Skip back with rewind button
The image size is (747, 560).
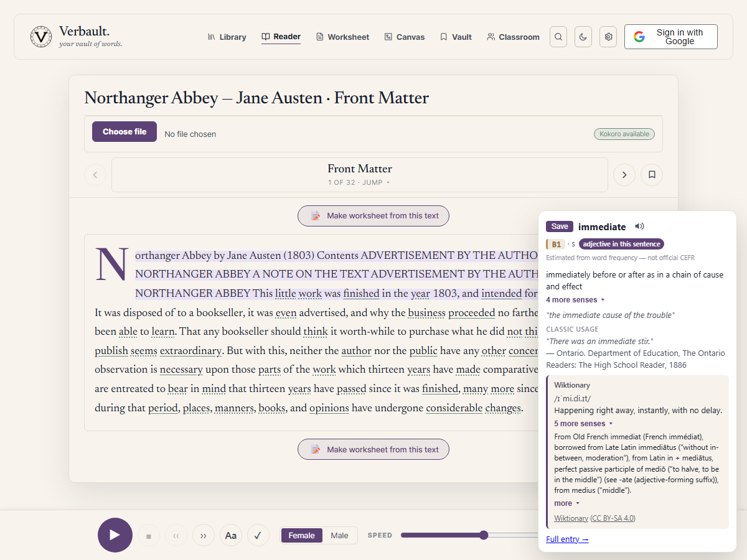[x=176, y=535]
